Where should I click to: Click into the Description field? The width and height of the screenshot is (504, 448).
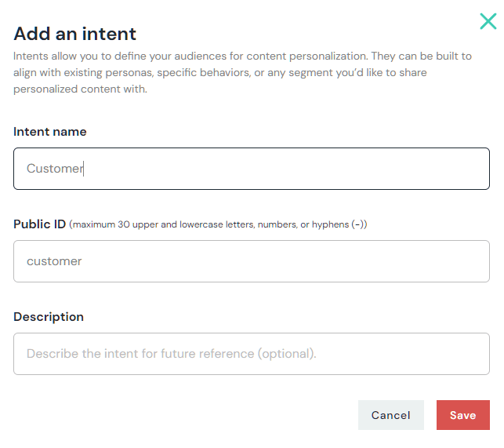pos(251,354)
